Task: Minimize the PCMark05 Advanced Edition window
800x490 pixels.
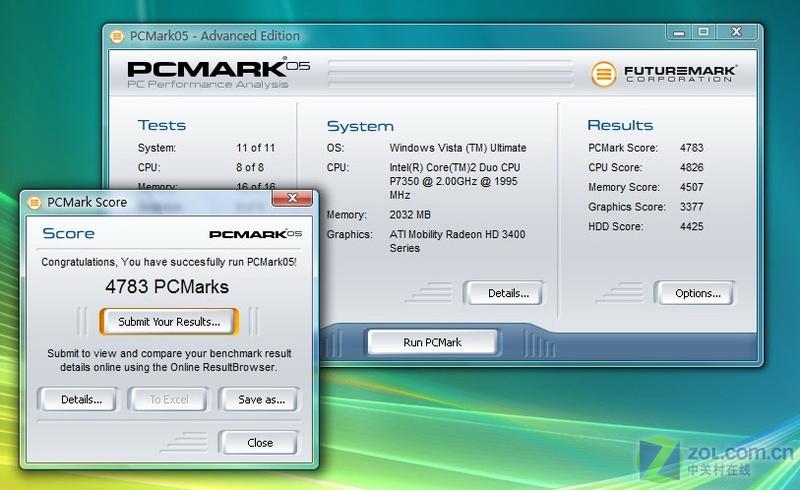Action: pos(679,32)
